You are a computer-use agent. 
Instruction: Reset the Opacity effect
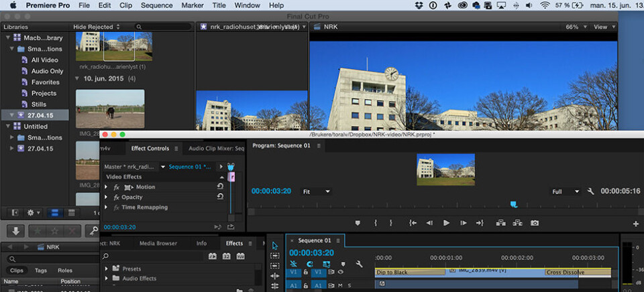(220, 197)
